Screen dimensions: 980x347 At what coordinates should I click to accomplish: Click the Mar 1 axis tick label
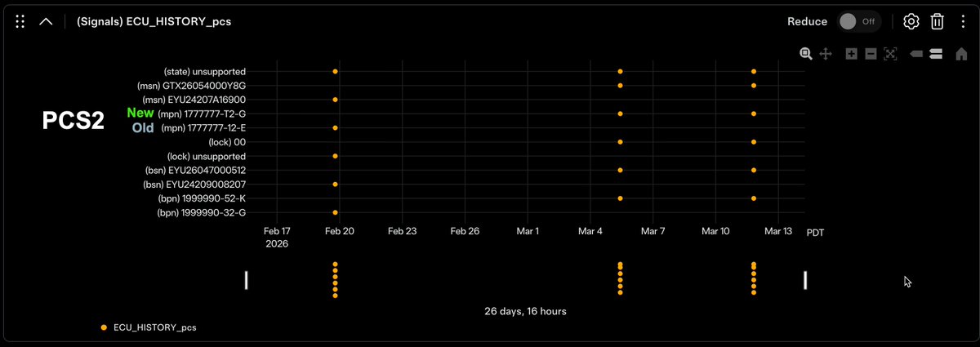coord(528,231)
